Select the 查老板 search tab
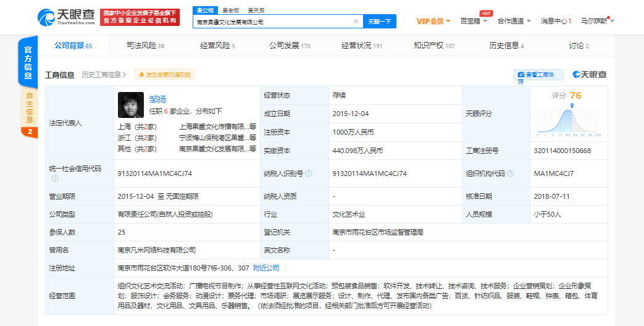644x326 pixels. [x=230, y=10]
